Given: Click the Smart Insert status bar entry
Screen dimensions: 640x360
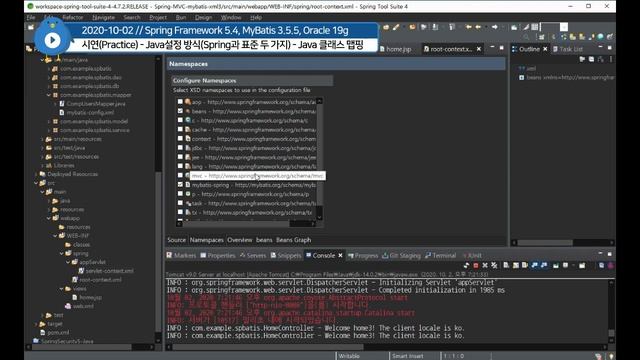Looking at the screenshot, I should tap(407, 356).
